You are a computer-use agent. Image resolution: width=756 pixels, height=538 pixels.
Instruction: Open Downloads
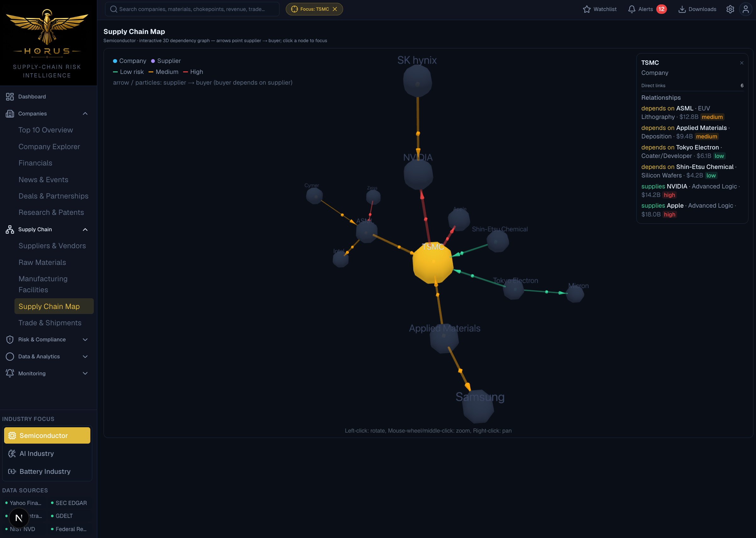697,9
